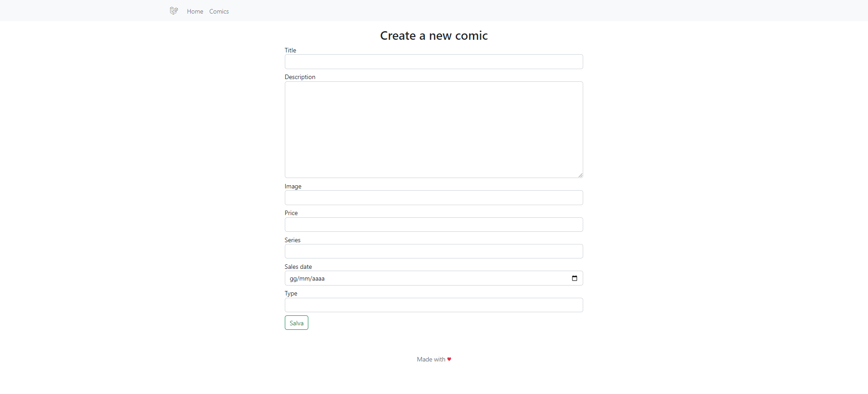Navigate to the Home page

coord(195,11)
